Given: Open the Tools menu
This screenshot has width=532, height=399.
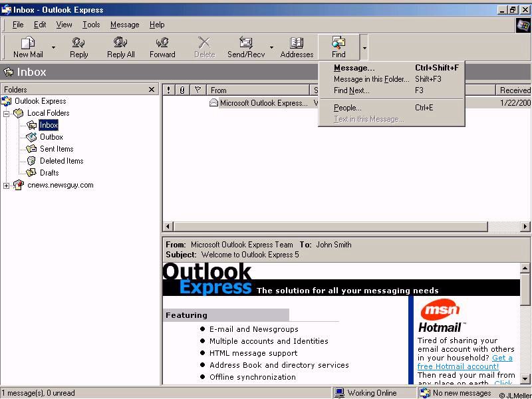Looking at the screenshot, I should [91, 25].
